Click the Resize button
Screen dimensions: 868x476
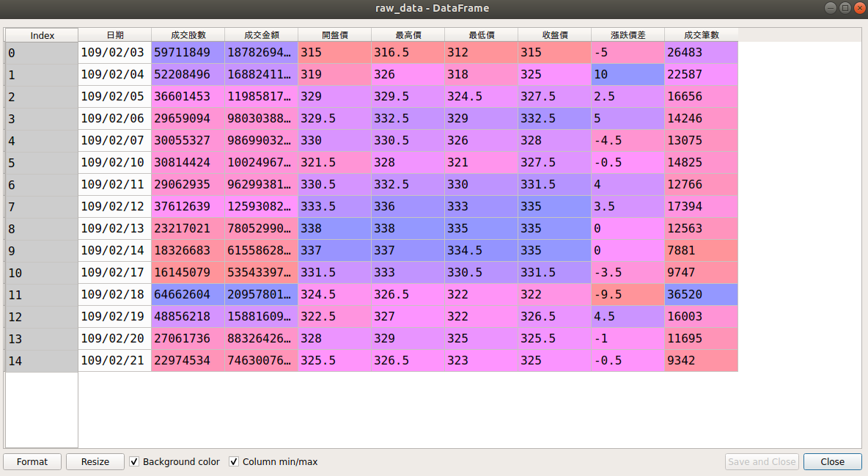pyautogui.click(x=95, y=461)
